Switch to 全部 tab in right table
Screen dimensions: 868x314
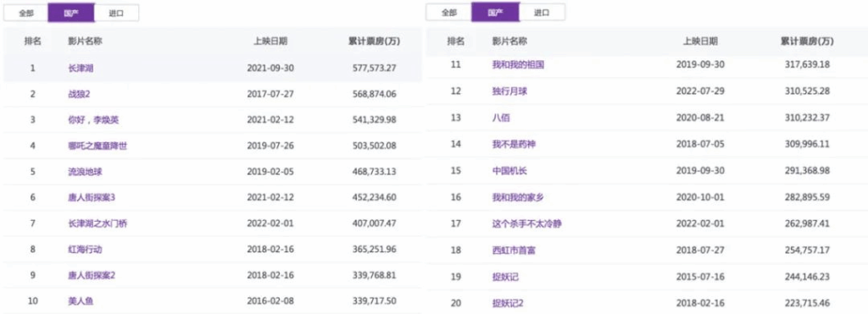coord(449,12)
